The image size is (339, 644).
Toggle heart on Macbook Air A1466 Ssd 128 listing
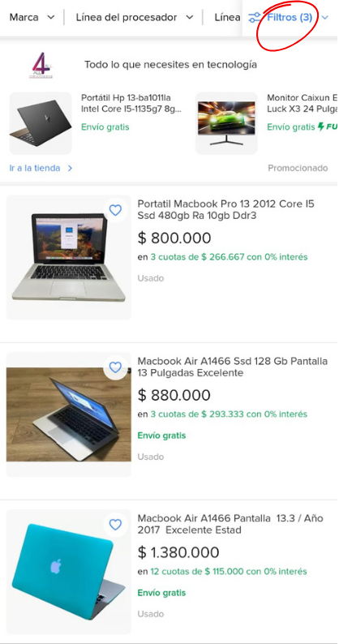click(115, 367)
